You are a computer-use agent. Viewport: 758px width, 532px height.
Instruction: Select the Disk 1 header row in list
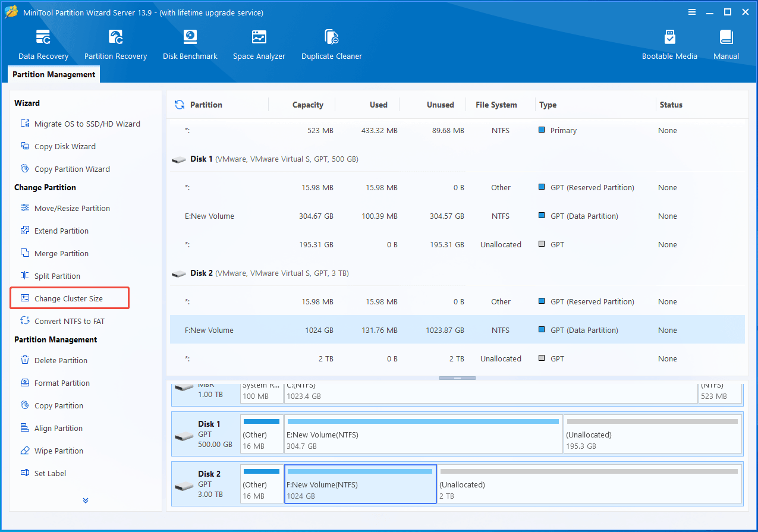pyautogui.click(x=457, y=159)
